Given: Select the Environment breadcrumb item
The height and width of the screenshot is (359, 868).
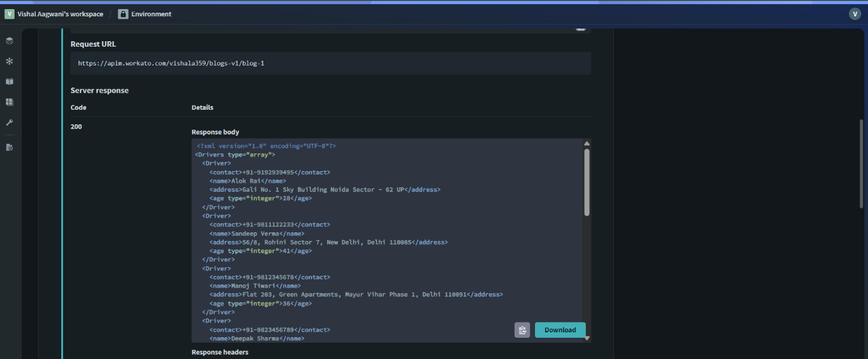Looking at the screenshot, I should point(151,14).
